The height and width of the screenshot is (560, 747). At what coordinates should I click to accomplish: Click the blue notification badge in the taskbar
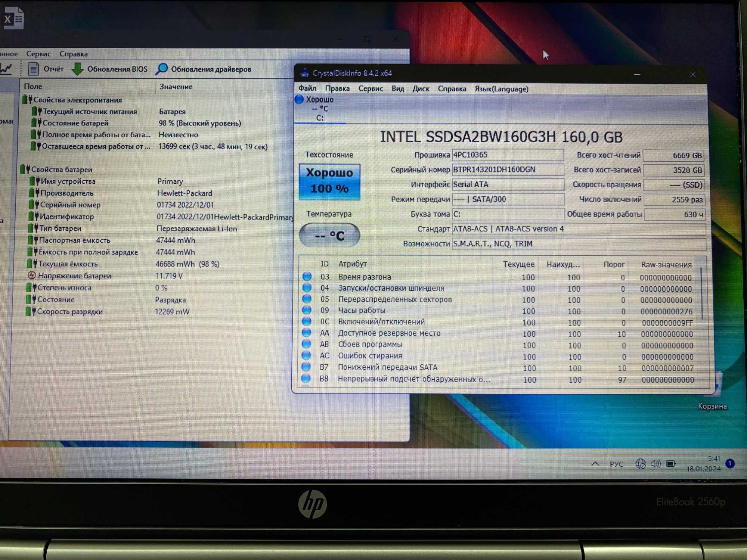[730, 464]
